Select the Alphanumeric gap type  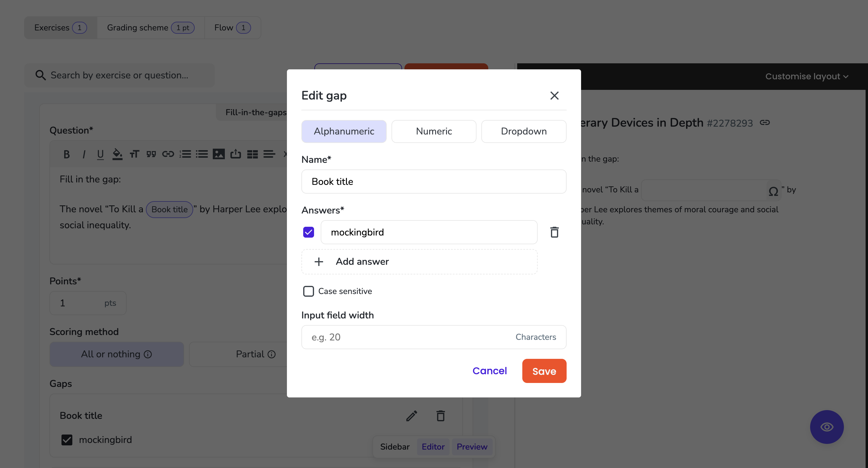(x=344, y=131)
